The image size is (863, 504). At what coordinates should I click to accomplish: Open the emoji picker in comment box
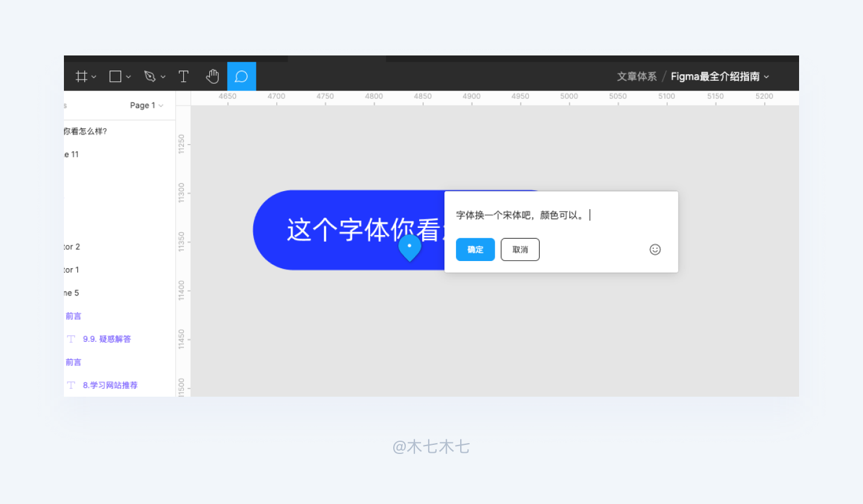tap(655, 250)
